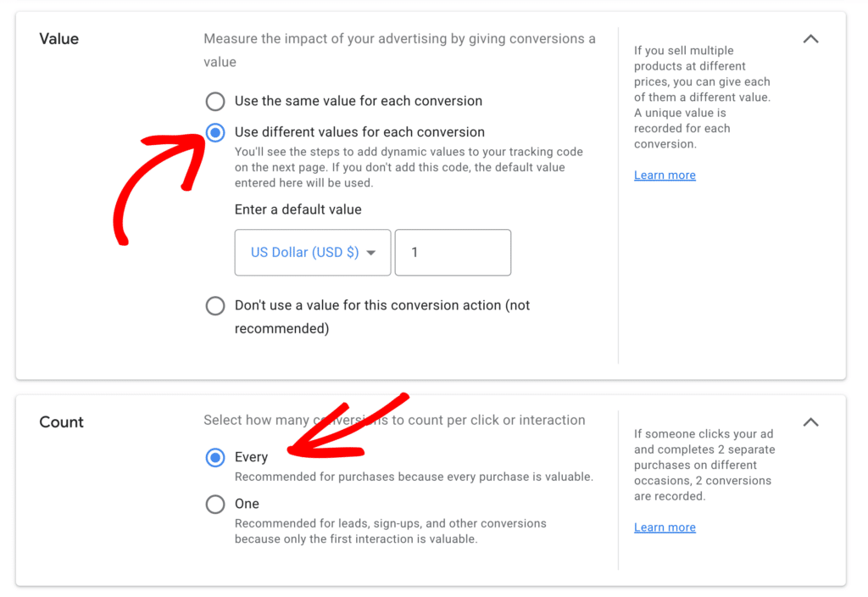Click the default value input field
This screenshot has height=597, width=868.
click(x=453, y=253)
